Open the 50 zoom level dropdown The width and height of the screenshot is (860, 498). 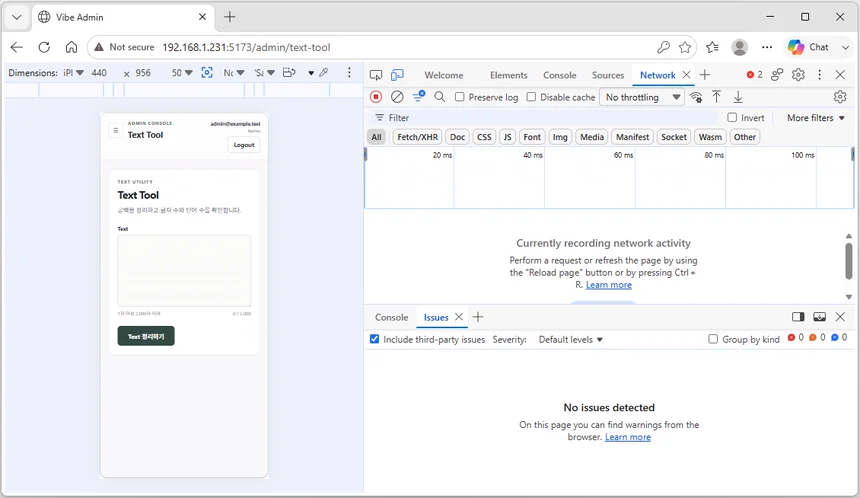(x=183, y=72)
